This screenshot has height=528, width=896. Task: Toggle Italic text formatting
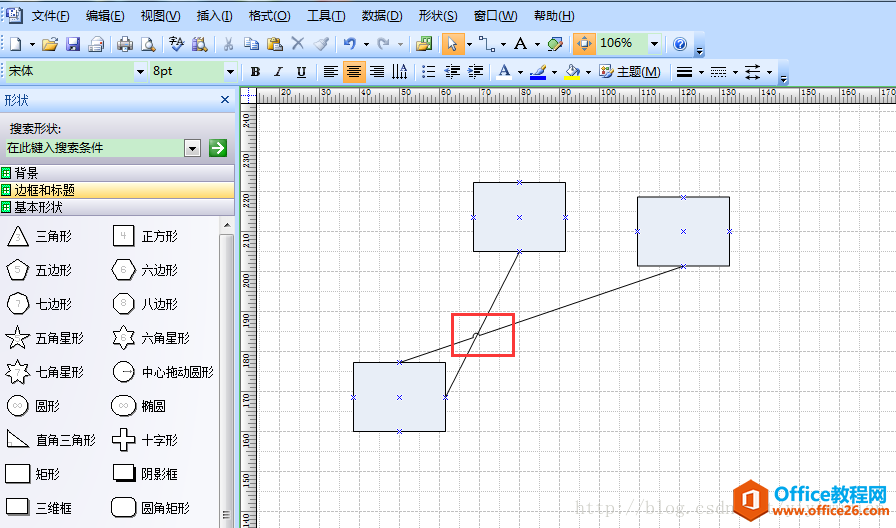pos(277,72)
